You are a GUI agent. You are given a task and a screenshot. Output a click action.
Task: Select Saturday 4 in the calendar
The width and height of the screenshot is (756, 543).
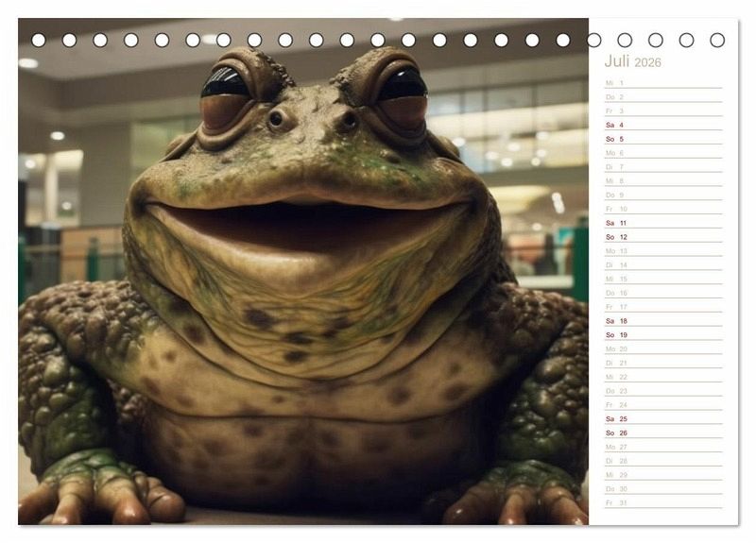click(x=661, y=125)
